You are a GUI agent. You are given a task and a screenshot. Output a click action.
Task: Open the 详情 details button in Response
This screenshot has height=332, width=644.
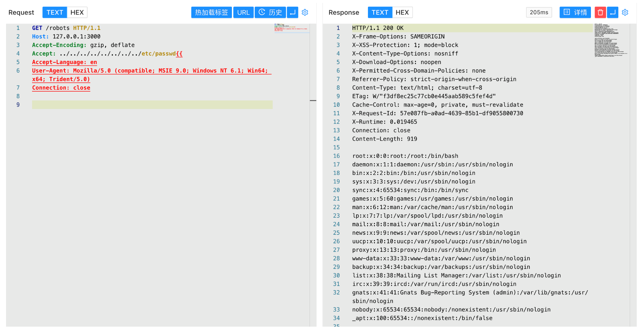click(575, 12)
